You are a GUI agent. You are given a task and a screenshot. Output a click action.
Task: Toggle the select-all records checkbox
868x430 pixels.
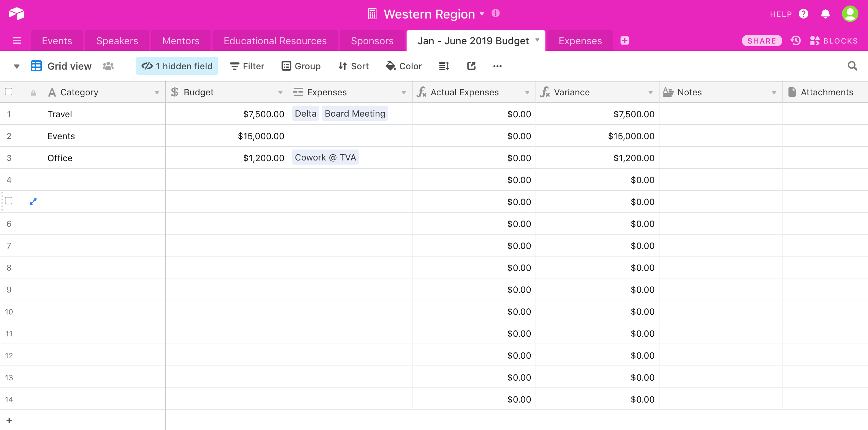pos(9,92)
